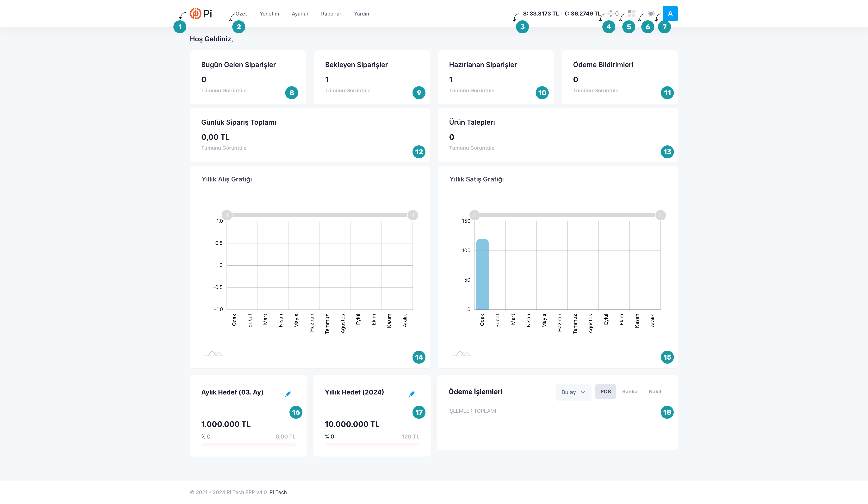
Task: Click the diamond notification icon in header
Action: click(x=610, y=14)
